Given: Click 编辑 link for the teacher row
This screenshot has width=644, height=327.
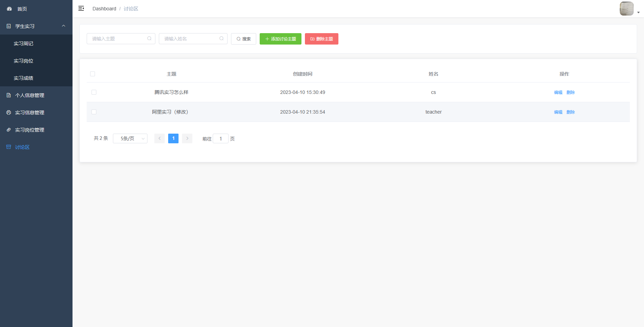Looking at the screenshot, I should tap(558, 112).
